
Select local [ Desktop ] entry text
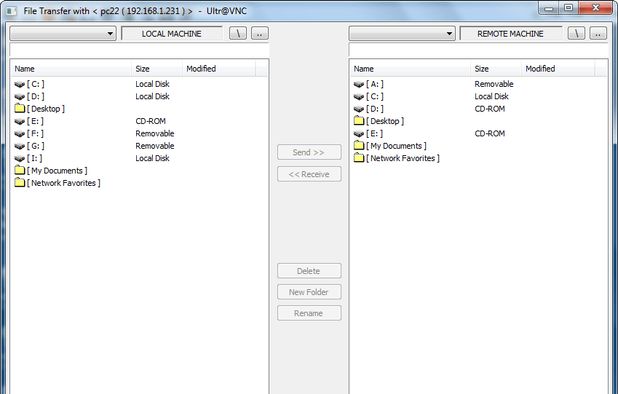click(x=46, y=109)
